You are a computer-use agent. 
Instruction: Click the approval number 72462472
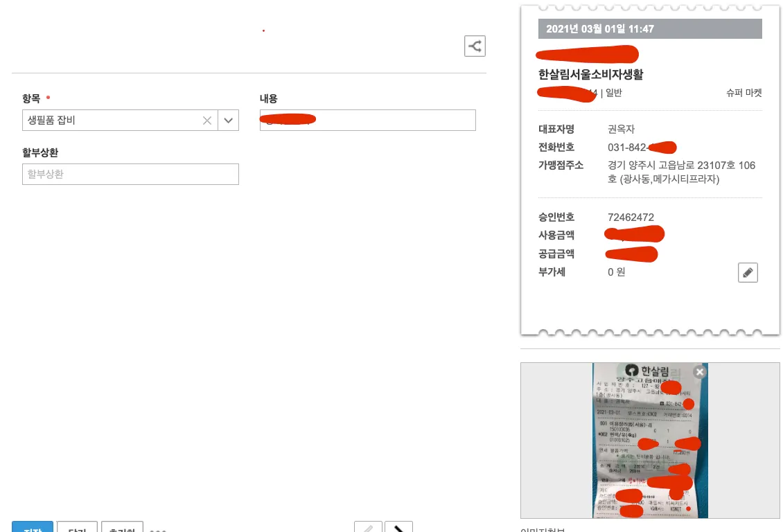631,217
